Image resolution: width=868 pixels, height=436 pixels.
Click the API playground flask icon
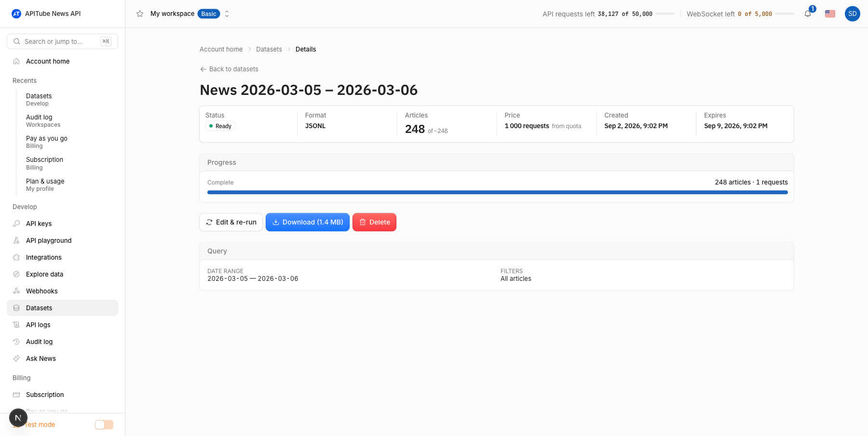(16, 240)
